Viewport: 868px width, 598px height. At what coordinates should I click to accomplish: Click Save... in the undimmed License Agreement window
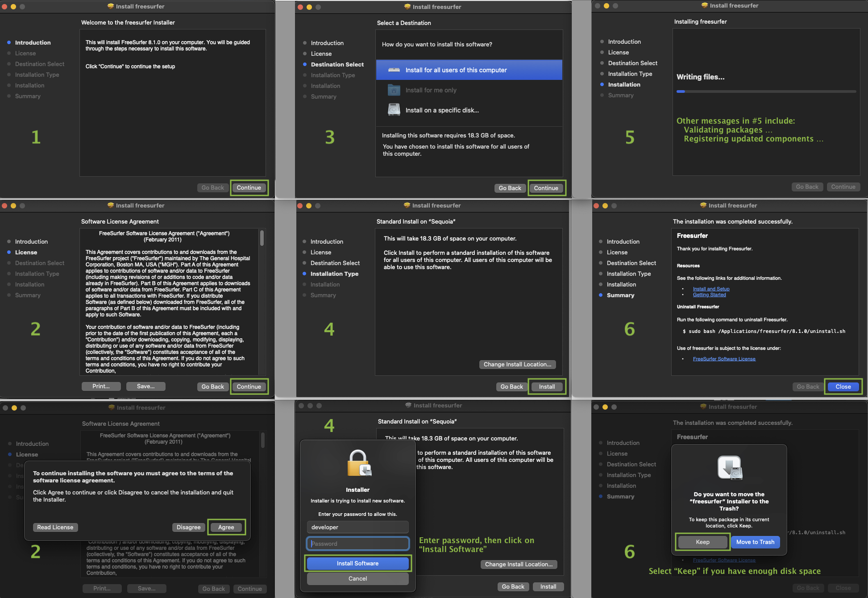click(x=145, y=386)
